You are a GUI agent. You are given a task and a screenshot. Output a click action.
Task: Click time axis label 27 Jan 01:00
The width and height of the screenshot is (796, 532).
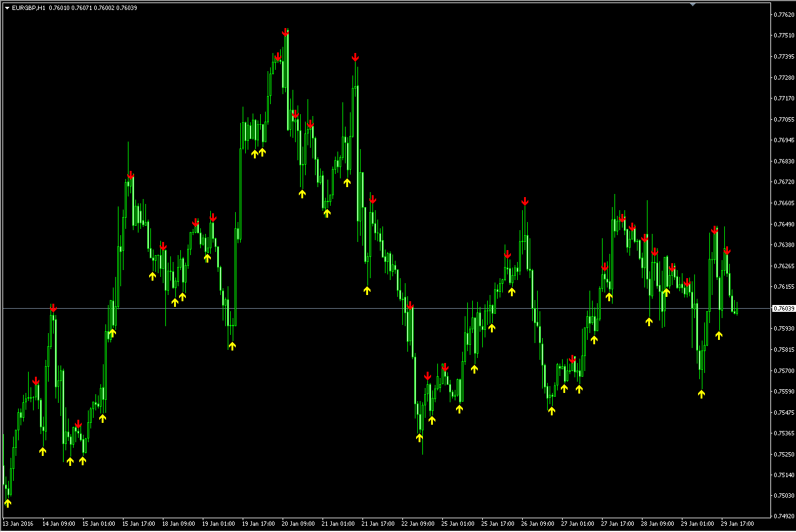point(578,524)
